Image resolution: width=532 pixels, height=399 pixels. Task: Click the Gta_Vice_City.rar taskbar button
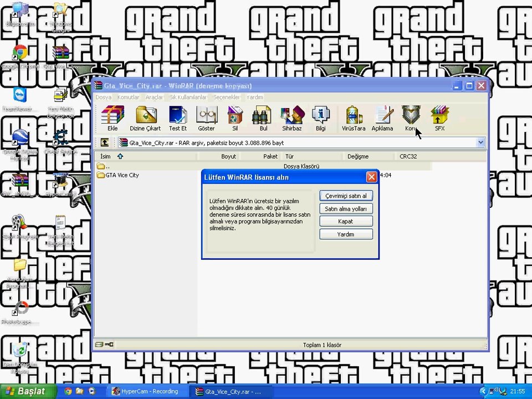(x=232, y=392)
